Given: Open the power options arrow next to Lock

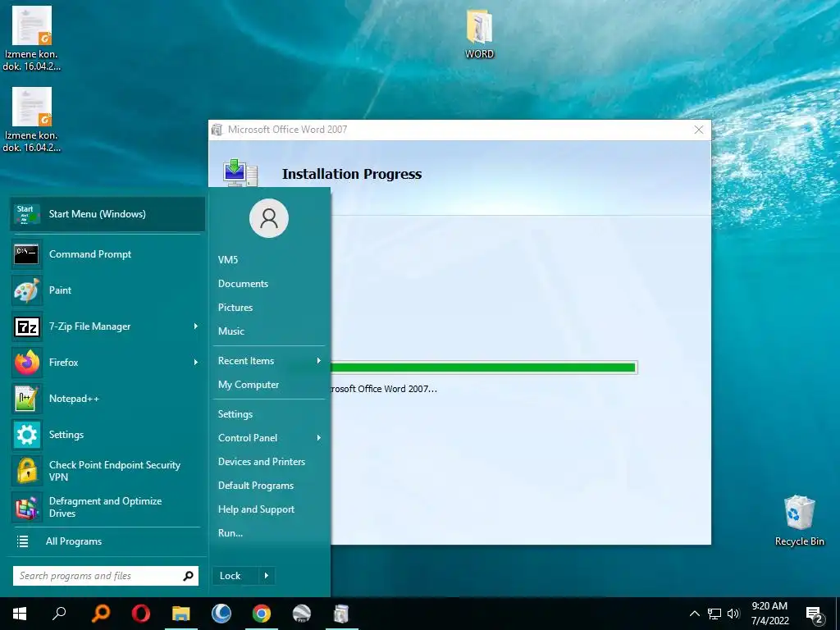Looking at the screenshot, I should (x=267, y=576).
